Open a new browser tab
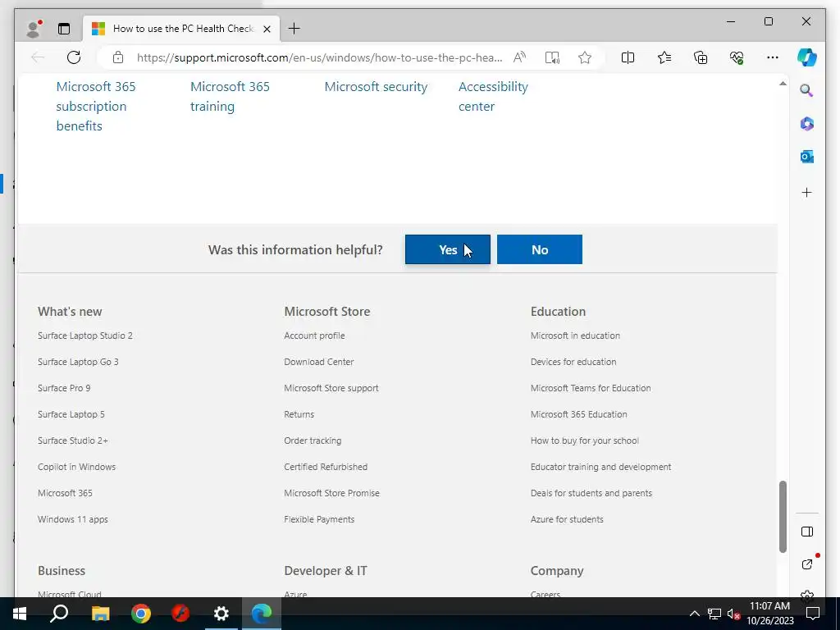The width and height of the screenshot is (840, 630). click(x=294, y=29)
